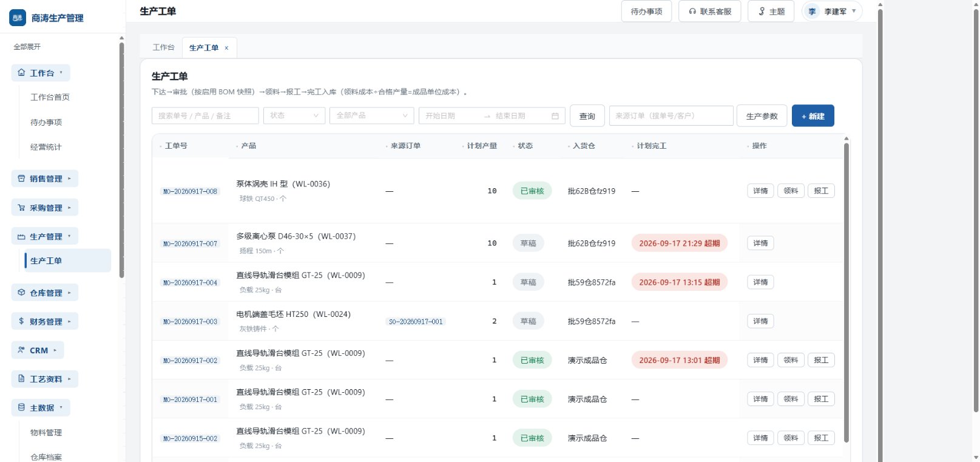Viewport: 980px width, 462px height.
Task: Click the box icon beside 仓库管理
Action: pos(22,293)
